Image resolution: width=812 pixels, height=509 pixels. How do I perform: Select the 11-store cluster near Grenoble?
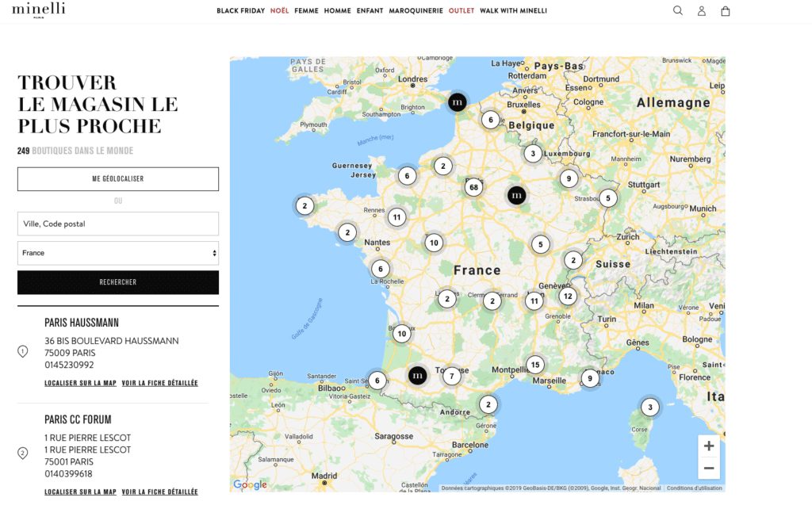[534, 300]
